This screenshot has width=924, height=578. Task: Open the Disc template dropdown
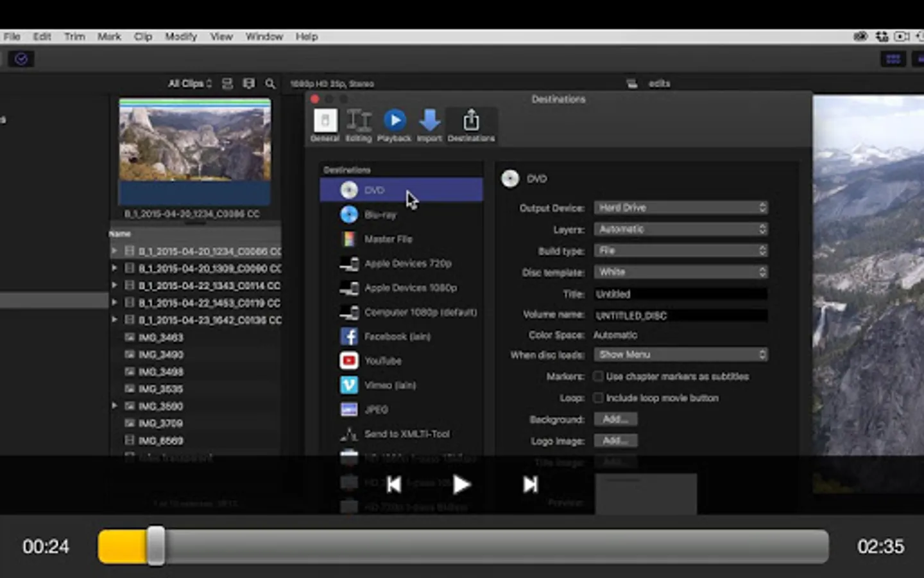pyautogui.click(x=680, y=272)
